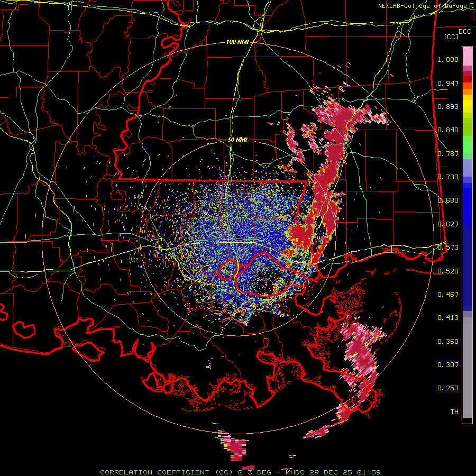This screenshot has width=476, height=476.
Task: Select the 0.733 legend value
Action: coord(448,177)
